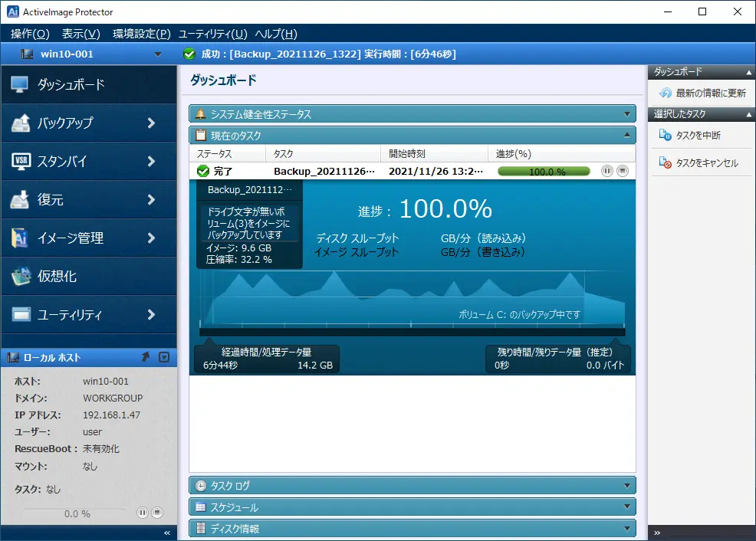Expand the right panel with the » arrow

657,533
